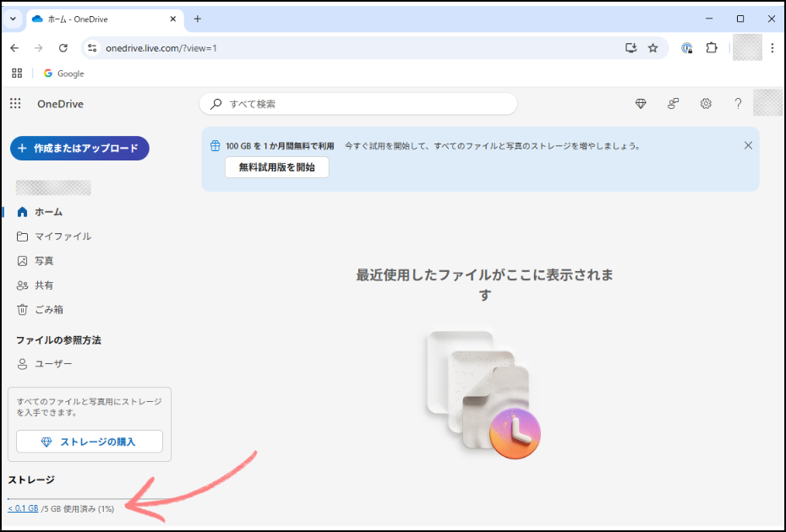Open the bookmarks bar apps grid icon
The width and height of the screenshot is (786, 532).
[x=17, y=73]
